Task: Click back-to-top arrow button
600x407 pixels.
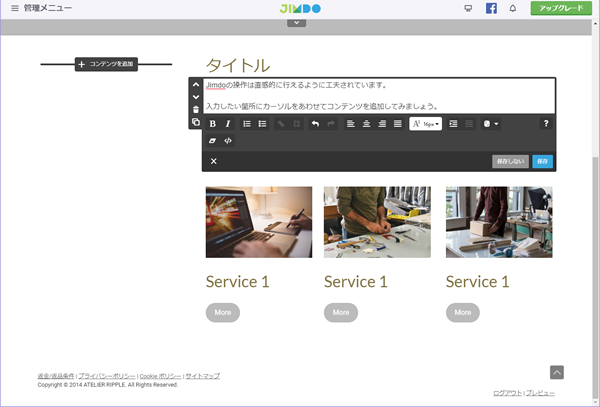Action: [557, 372]
